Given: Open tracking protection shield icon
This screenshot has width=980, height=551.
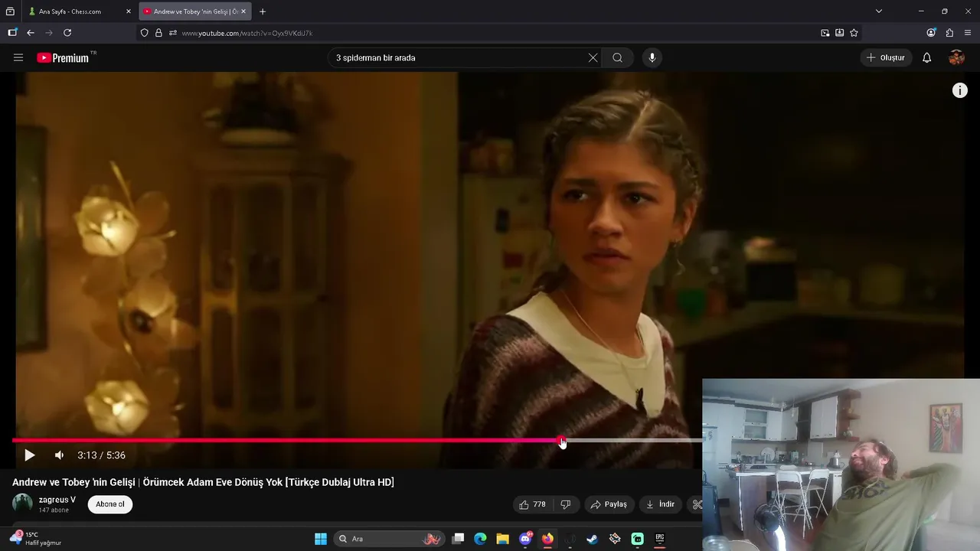Looking at the screenshot, I should 144,33.
